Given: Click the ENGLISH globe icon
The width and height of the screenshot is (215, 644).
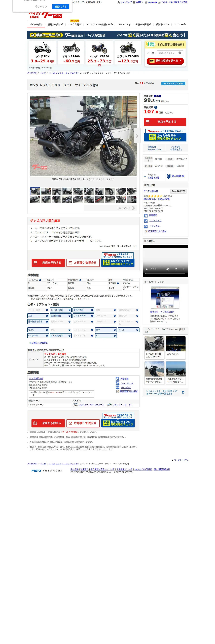Looking at the screenshot, I should (146, 2).
